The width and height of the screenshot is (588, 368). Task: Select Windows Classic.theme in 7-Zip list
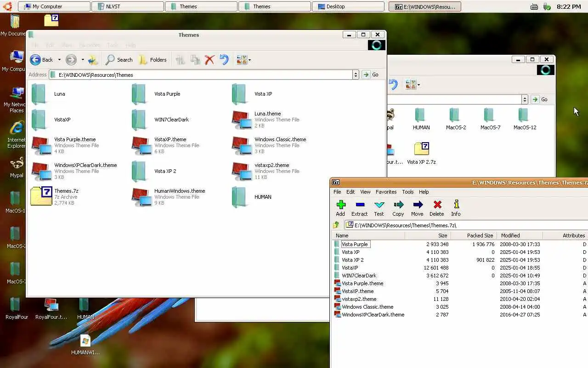tap(367, 307)
